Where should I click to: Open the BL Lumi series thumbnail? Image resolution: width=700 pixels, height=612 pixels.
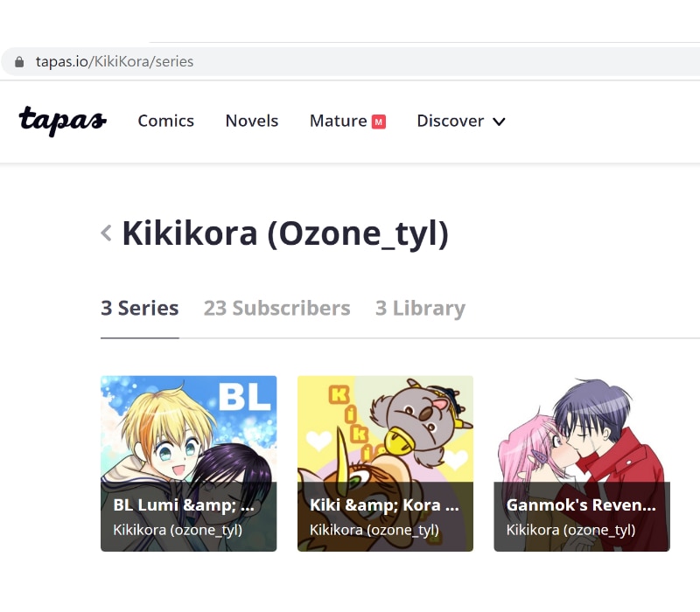(188, 463)
